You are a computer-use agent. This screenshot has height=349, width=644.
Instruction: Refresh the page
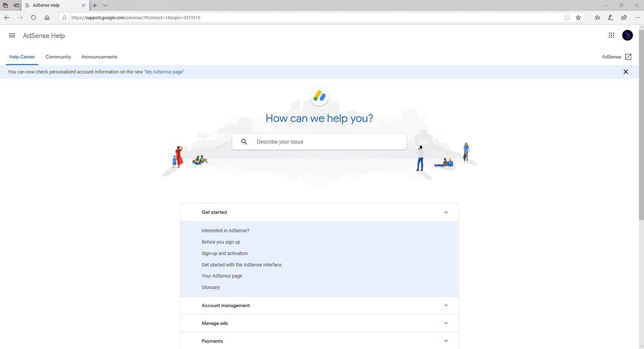pyautogui.click(x=33, y=17)
